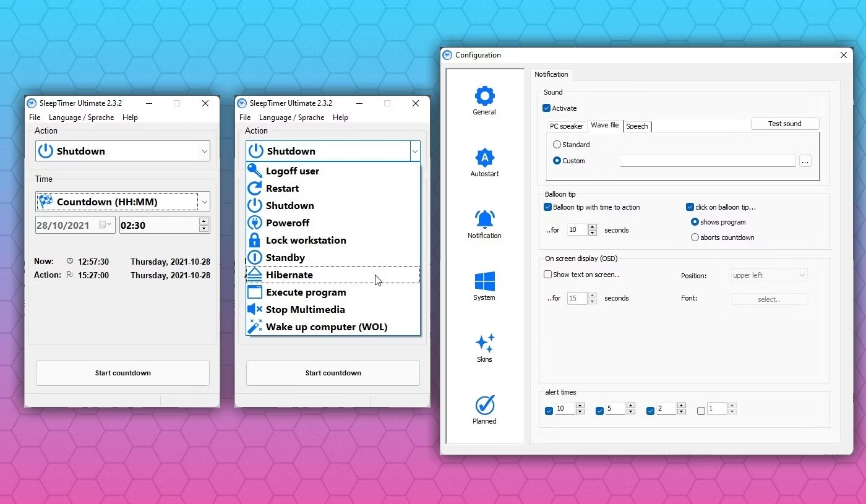Choose Lock workstation padlock icon
Image resolution: width=866 pixels, height=504 pixels.
(x=255, y=240)
